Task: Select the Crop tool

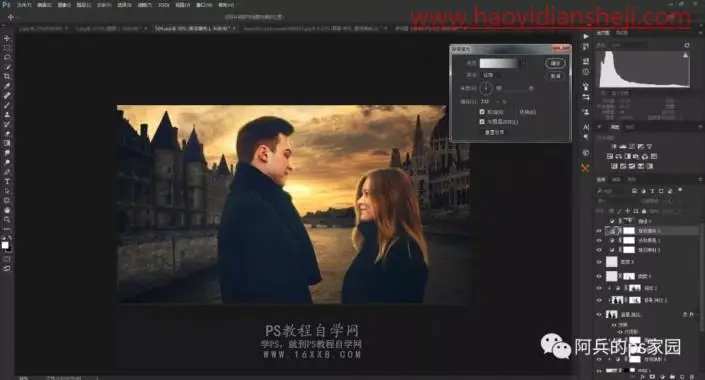Action: (x=7, y=76)
